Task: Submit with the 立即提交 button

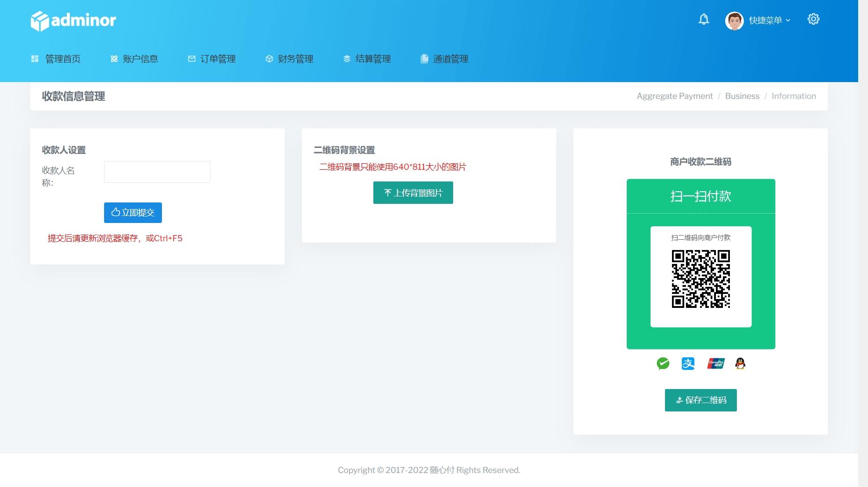Action: coord(133,213)
